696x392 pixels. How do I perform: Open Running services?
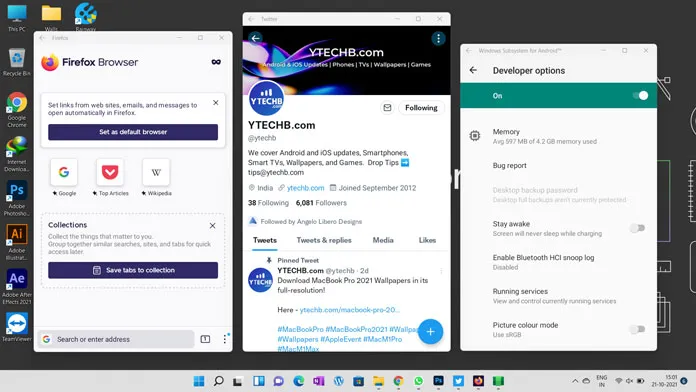coord(558,296)
